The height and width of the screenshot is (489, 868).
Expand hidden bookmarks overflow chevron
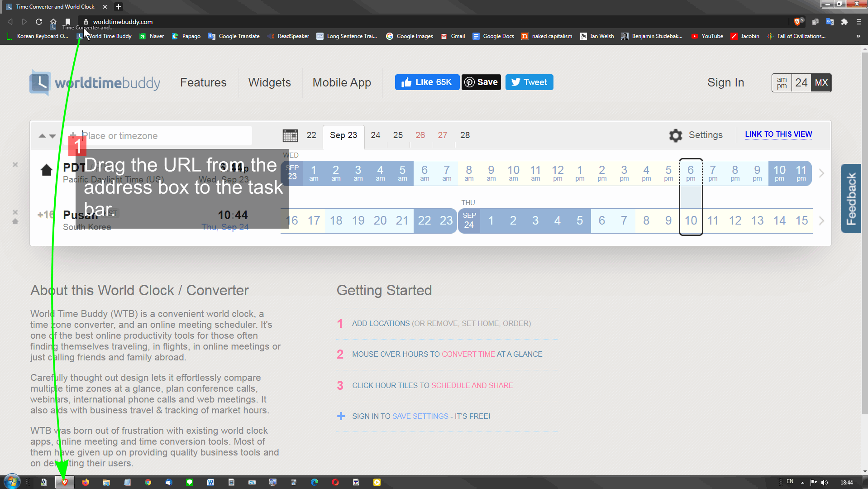click(x=858, y=36)
